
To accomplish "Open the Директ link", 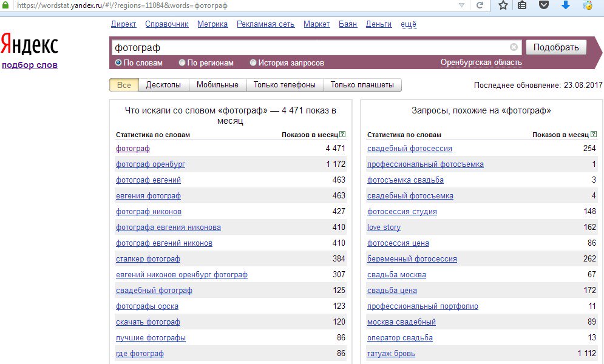I will 123,24.
